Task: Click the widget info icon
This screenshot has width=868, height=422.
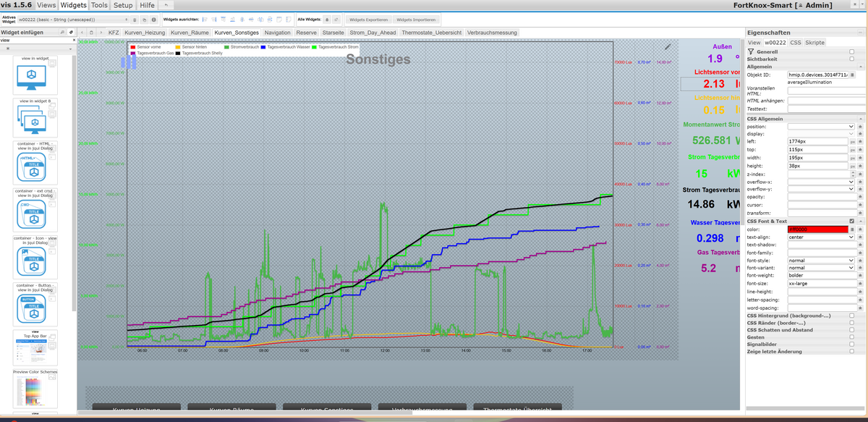Action: [x=153, y=20]
